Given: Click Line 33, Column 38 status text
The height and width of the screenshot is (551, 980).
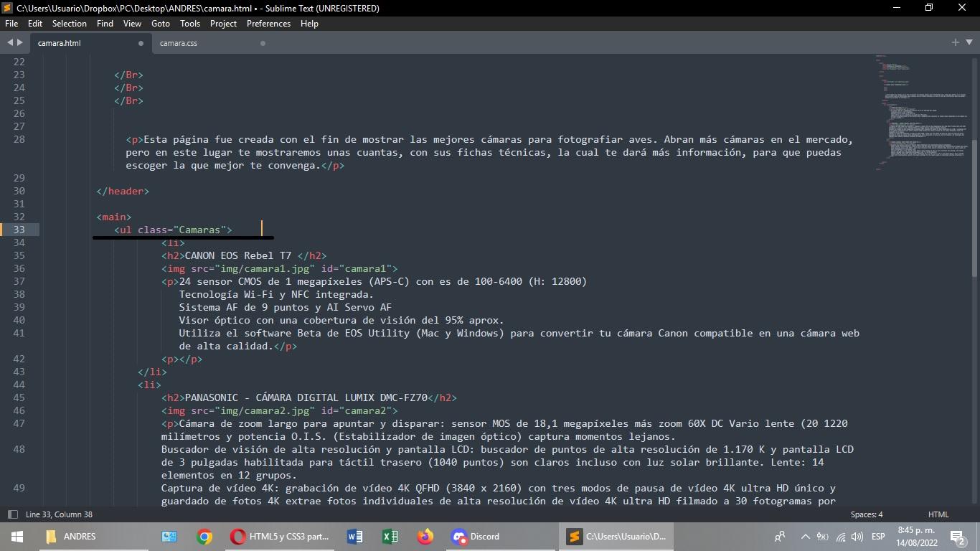Looking at the screenshot, I should tap(59, 514).
